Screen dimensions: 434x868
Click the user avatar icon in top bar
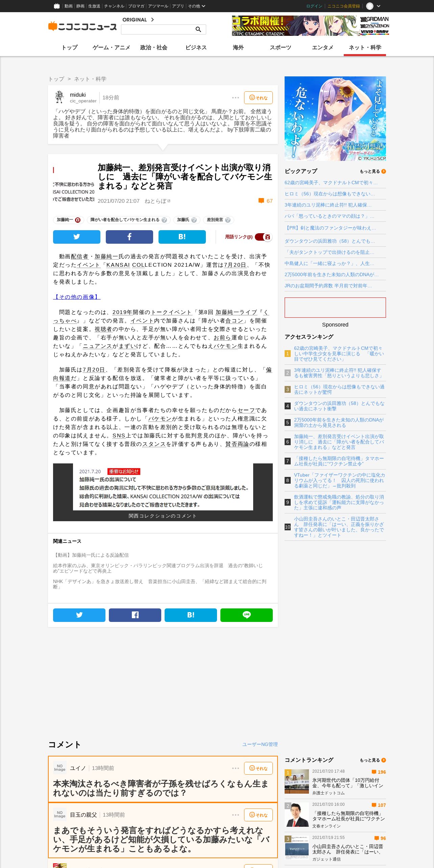click(x=370, y=6)
